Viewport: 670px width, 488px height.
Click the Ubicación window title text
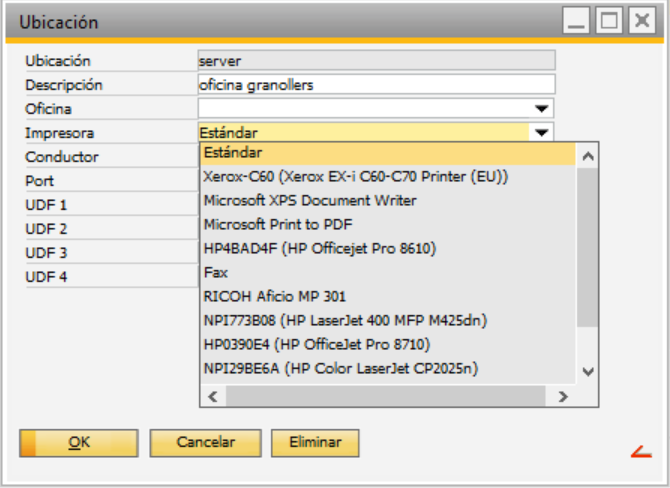pos(59,22)
